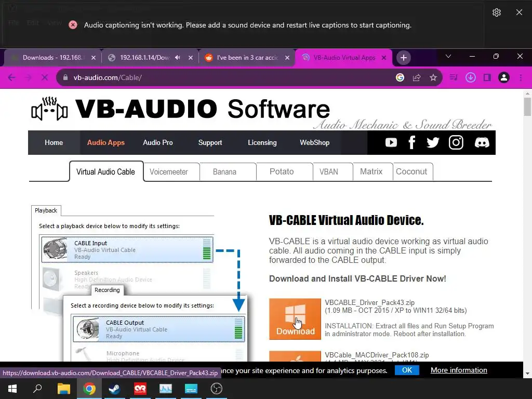532x399 pixels.
Task: Open More information cookie link
Action: pos(459,370)
